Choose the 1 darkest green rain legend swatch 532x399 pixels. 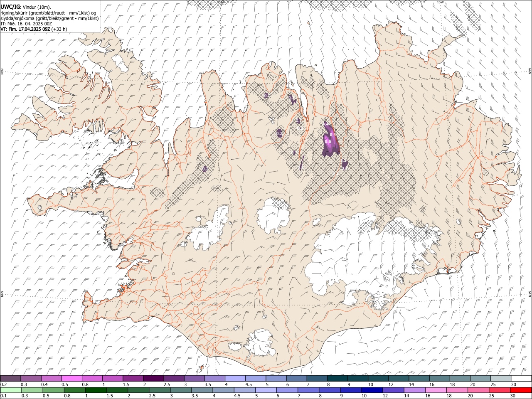[x=96, y=390]
